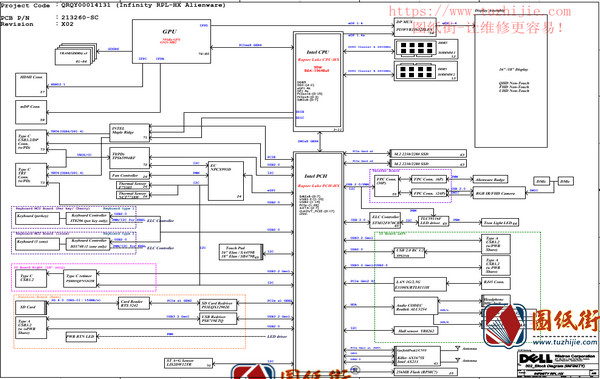600x379 pixels.
Task: Click the upper DDR5 memory slot icon
Action: (x=416, y=48)
